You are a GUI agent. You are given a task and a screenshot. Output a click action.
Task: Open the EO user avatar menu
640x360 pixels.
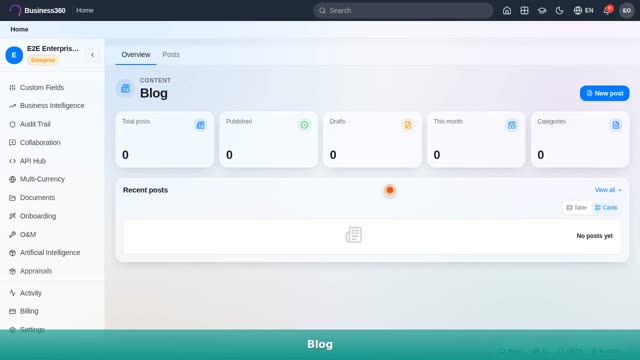pyautogui.click(x=627, y=11)
